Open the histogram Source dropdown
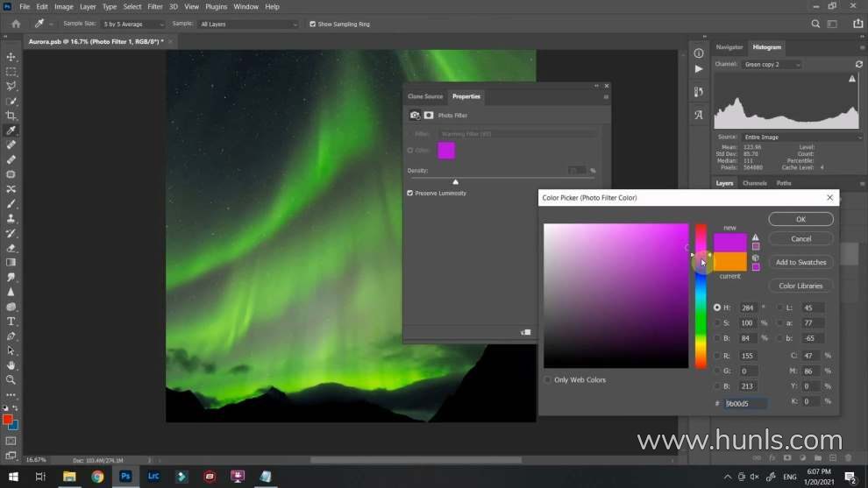868x488 pixels. [x=801, y=138]
